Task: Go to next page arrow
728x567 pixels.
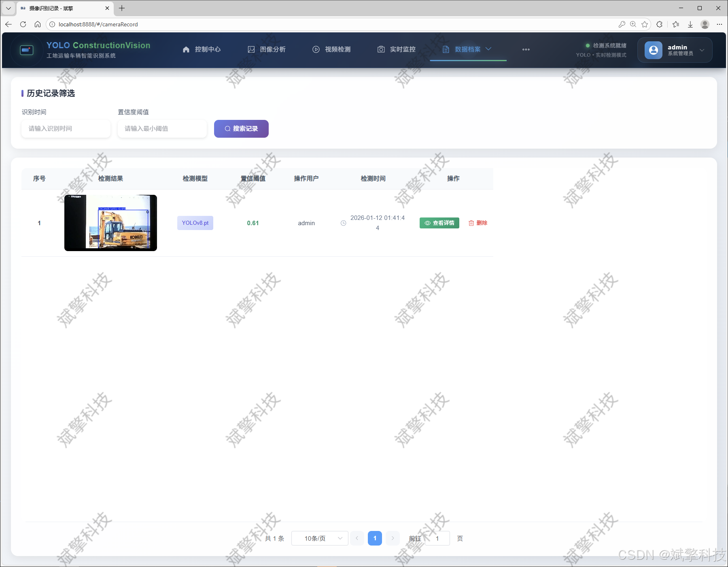Action: tap(393, 538)
